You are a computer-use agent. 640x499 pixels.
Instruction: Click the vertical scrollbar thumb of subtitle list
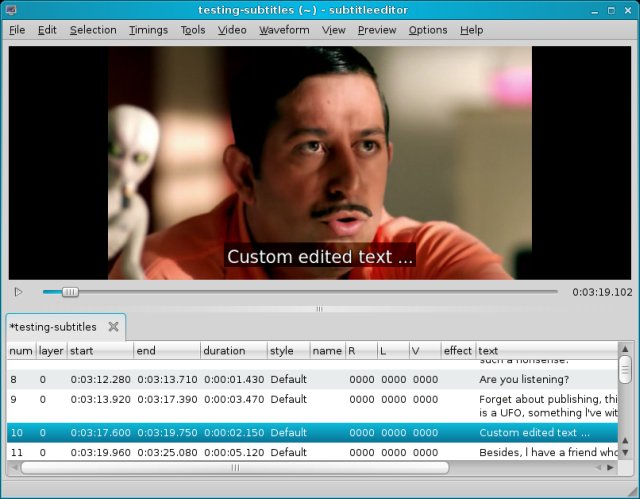tap(625, 369)
